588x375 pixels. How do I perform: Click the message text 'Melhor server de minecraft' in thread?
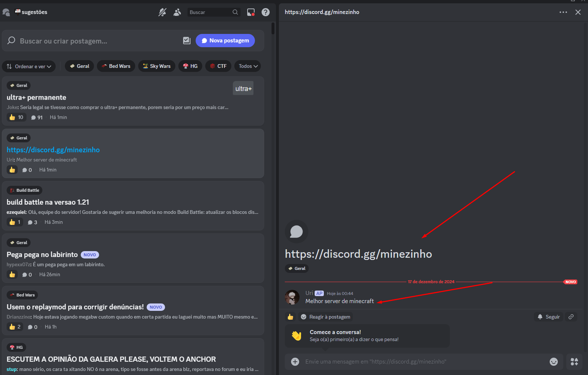point(340,301)
